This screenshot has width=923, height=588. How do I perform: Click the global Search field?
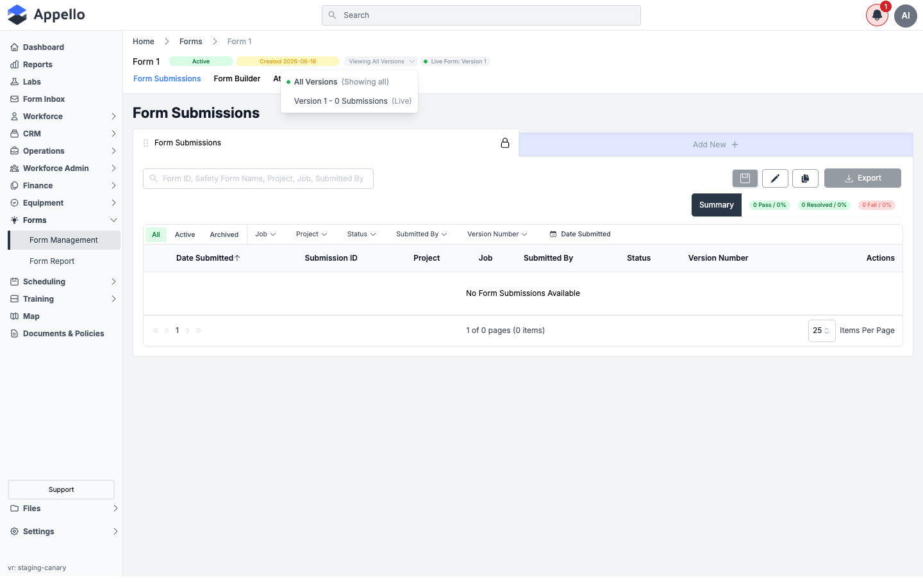click(481, 15)
